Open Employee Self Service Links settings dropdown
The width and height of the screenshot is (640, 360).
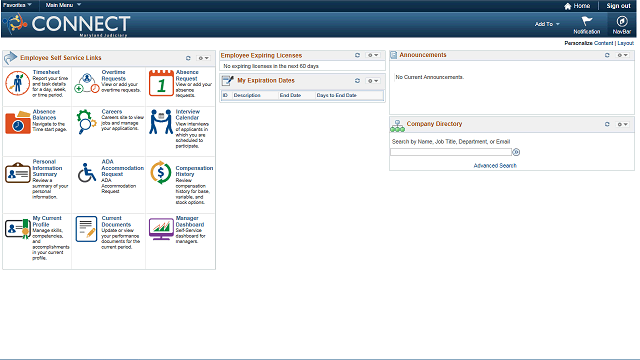tap(203, 58)
